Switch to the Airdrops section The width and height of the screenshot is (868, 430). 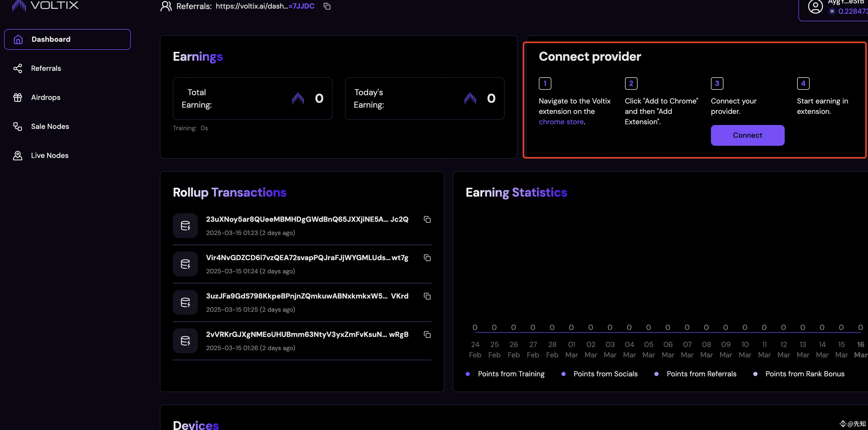(45, 97)
